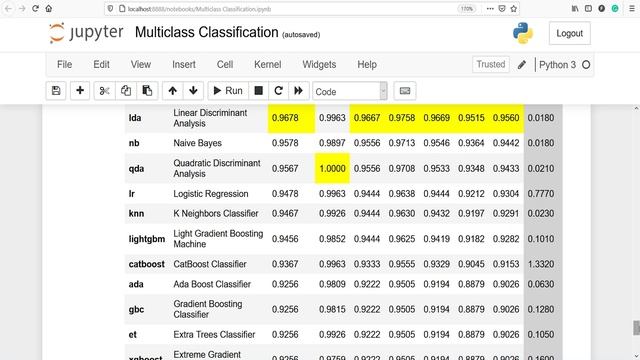The image size is (640, 360).
Task: Move the selected cell up with the arrow
Action: point(173,91)
